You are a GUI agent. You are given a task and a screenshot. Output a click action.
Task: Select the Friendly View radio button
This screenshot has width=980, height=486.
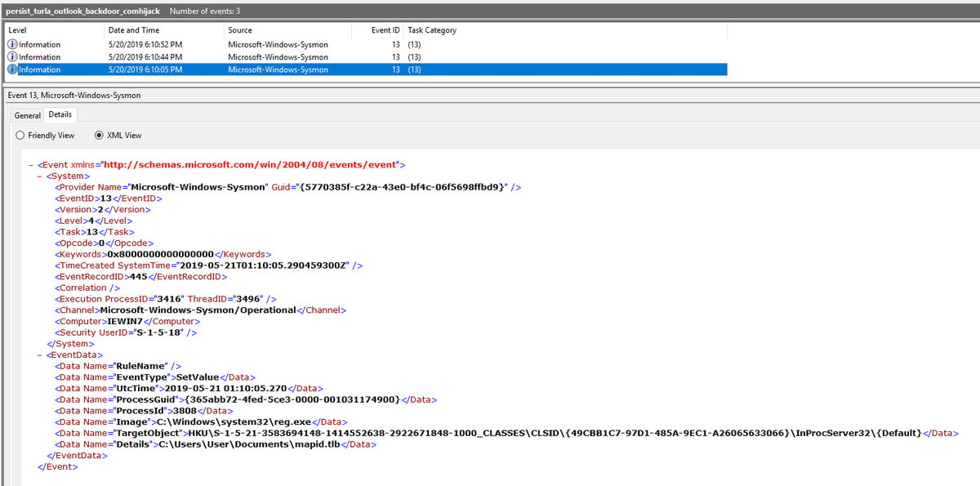[x=20, y=136]
